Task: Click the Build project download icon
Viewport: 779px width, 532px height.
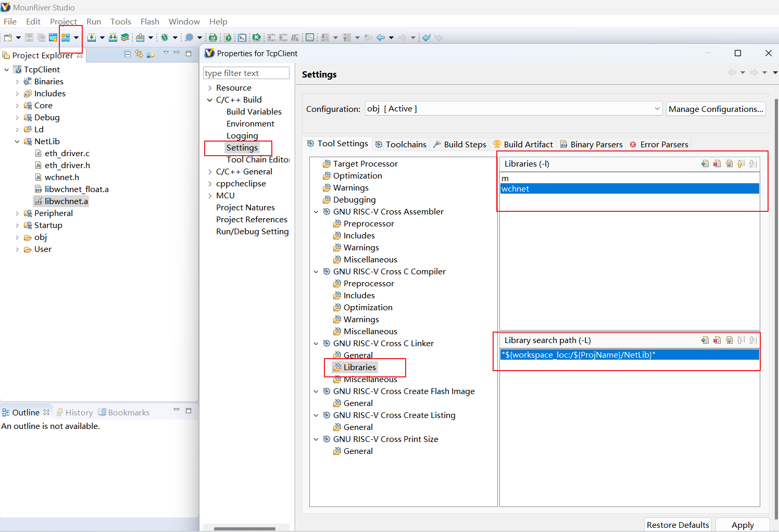Action: 92,37
